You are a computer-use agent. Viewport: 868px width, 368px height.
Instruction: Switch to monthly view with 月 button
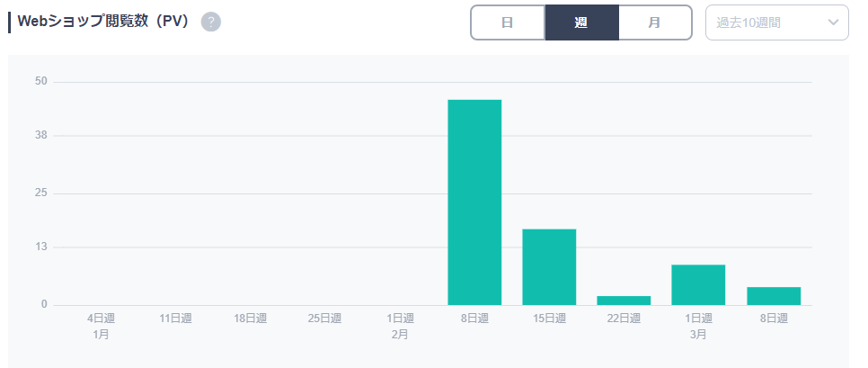pyautogui.click(x=655, y=22)
